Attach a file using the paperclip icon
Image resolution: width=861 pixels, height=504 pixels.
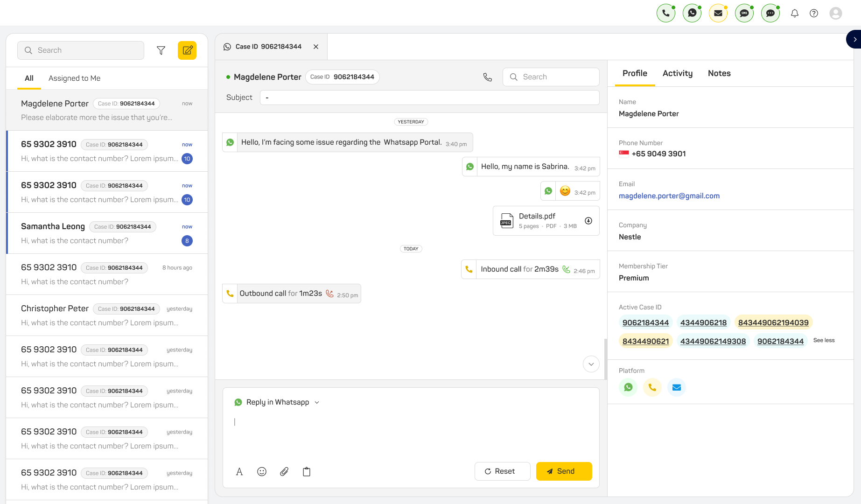(284, 472)
